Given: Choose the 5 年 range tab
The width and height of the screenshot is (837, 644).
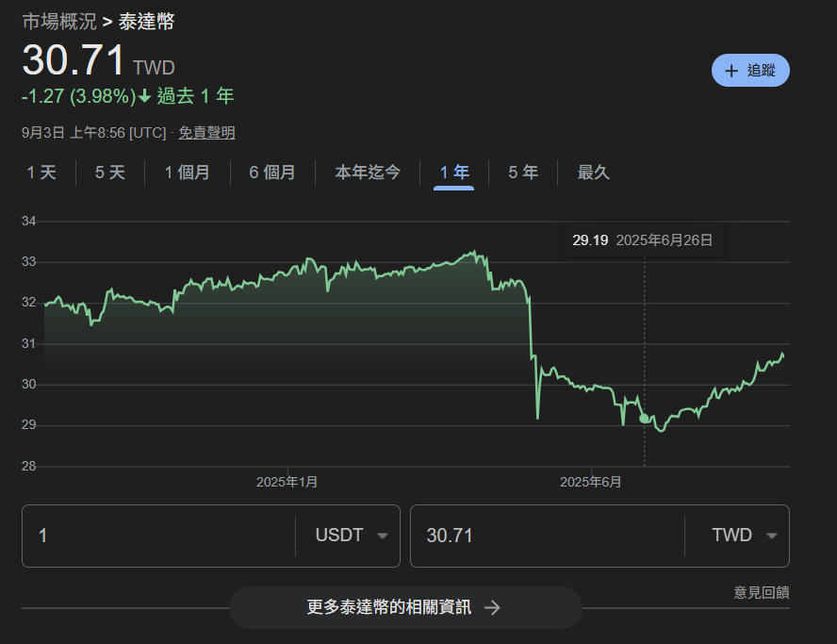Looking at the screenshot, I should pos(523,173).
